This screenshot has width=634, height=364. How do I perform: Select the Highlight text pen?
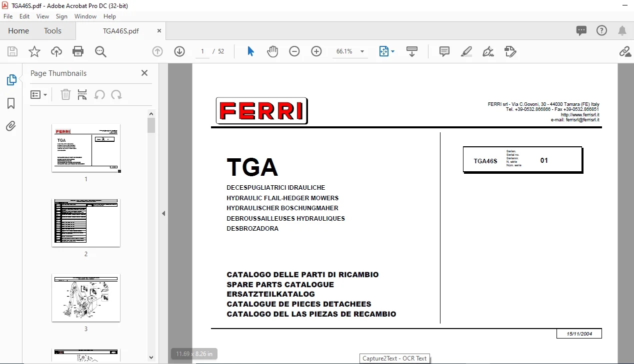click(466, 51)
